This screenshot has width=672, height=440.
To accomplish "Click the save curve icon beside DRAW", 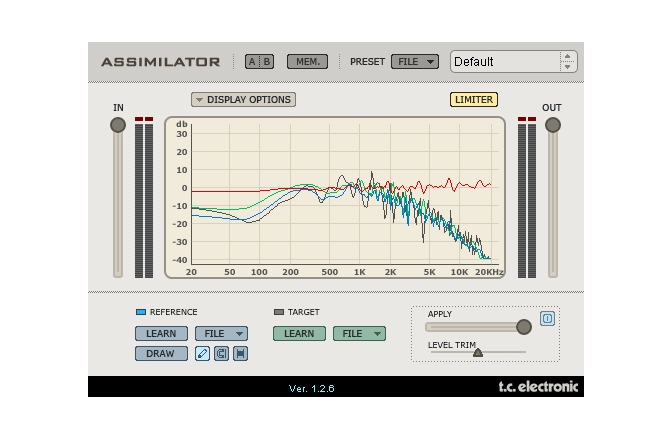I will coord(240,353).
